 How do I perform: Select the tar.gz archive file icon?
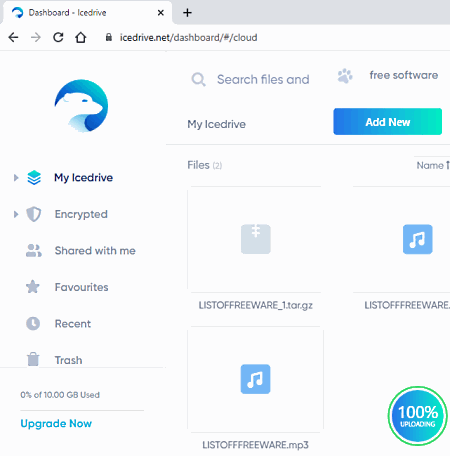click(x=256, y=239)
